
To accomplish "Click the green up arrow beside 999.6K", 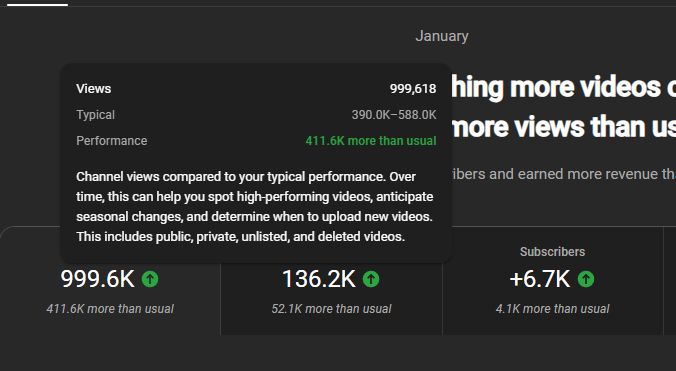I will point(150,279).
